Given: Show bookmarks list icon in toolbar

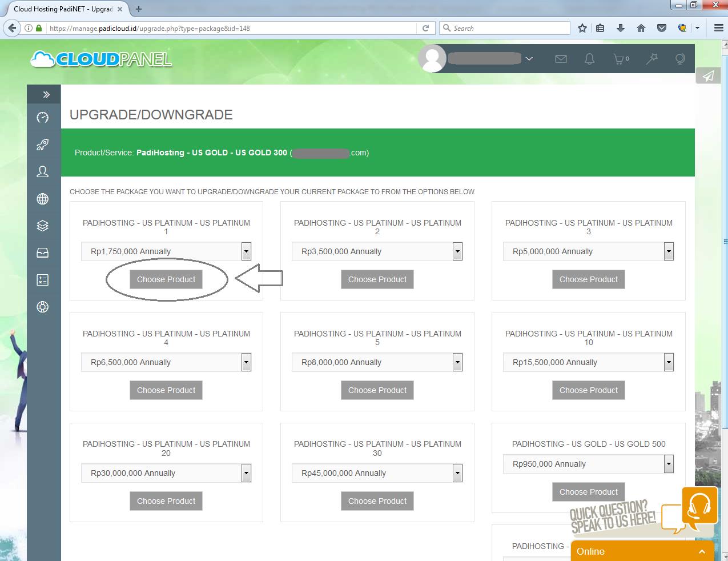Looking at the screenshot, I should [x=600, y=28].
